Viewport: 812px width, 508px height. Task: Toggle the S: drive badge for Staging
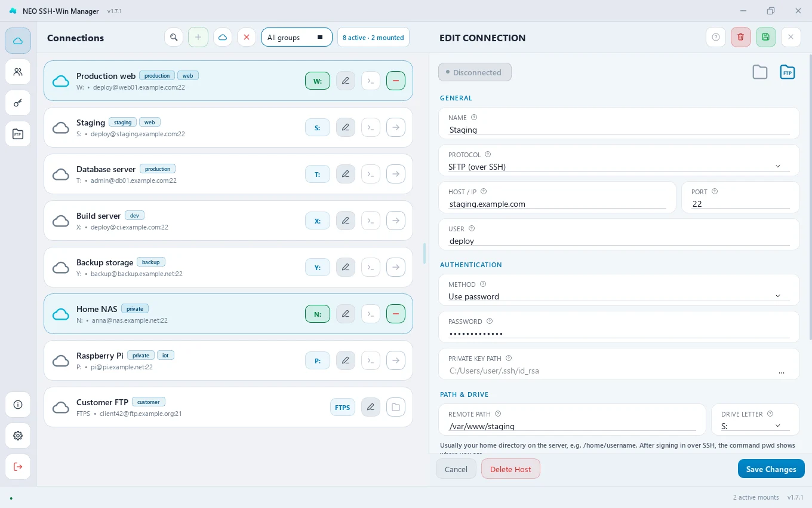pos(318,127)
